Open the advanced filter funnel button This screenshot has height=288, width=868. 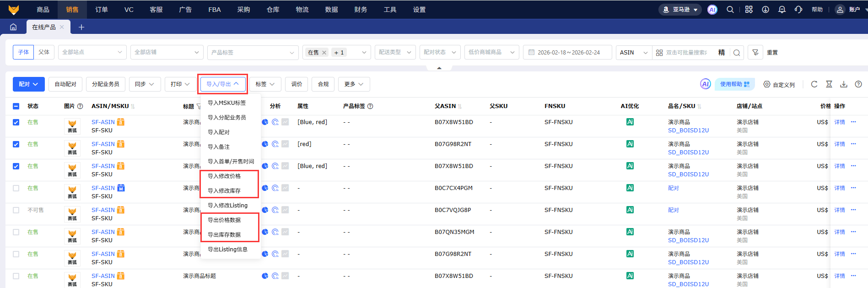point(755,53)
